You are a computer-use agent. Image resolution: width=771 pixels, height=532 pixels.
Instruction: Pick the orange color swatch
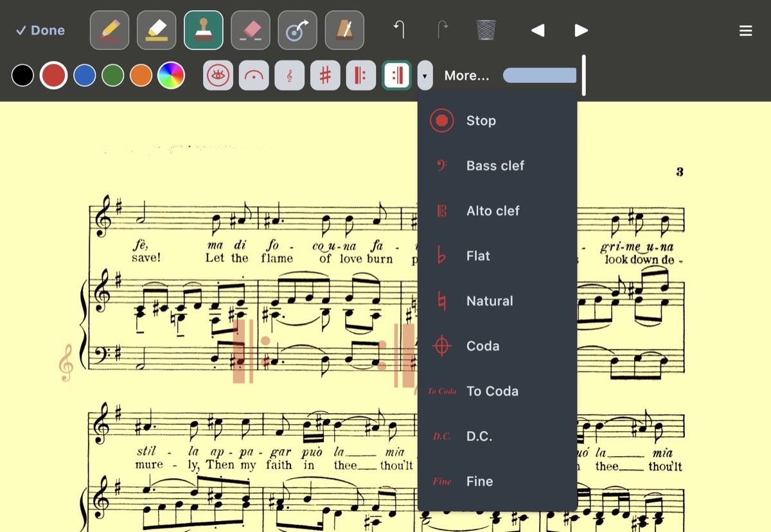tap(141, 75)
